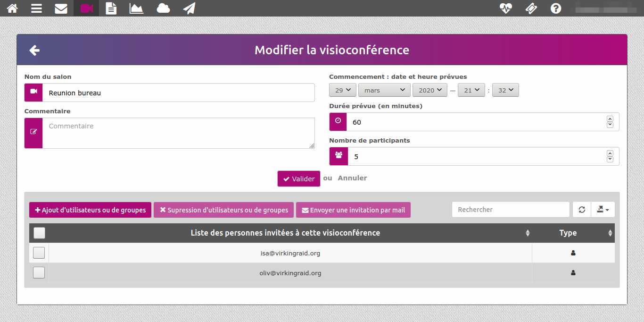Click the Valider button
The image size is (644, 322).
pyautogui.click(x=299, y=179)
